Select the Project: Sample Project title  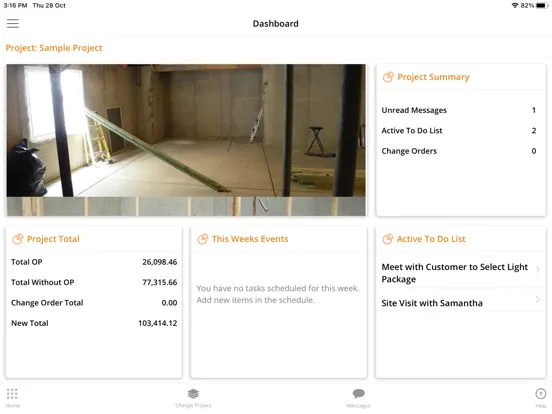coord(54,48)
